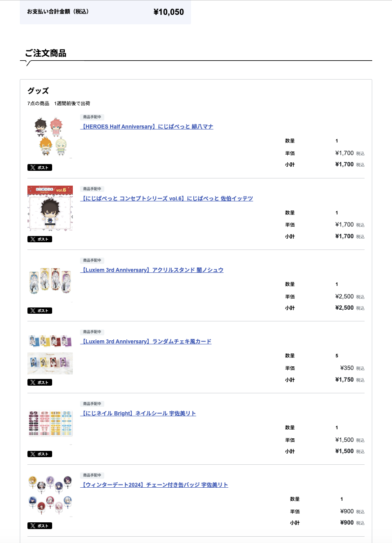This screenshot has height=543, width=392.
Task: Open the にじネイル Bright ネイルシール 宇佐美リト link
Action: pyautogui.click(x=138, y=414)
